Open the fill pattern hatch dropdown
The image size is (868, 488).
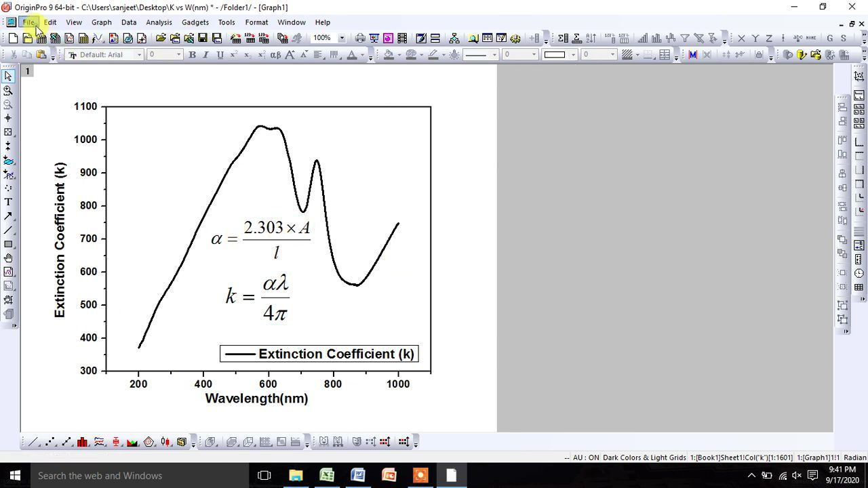coord(638,55)
